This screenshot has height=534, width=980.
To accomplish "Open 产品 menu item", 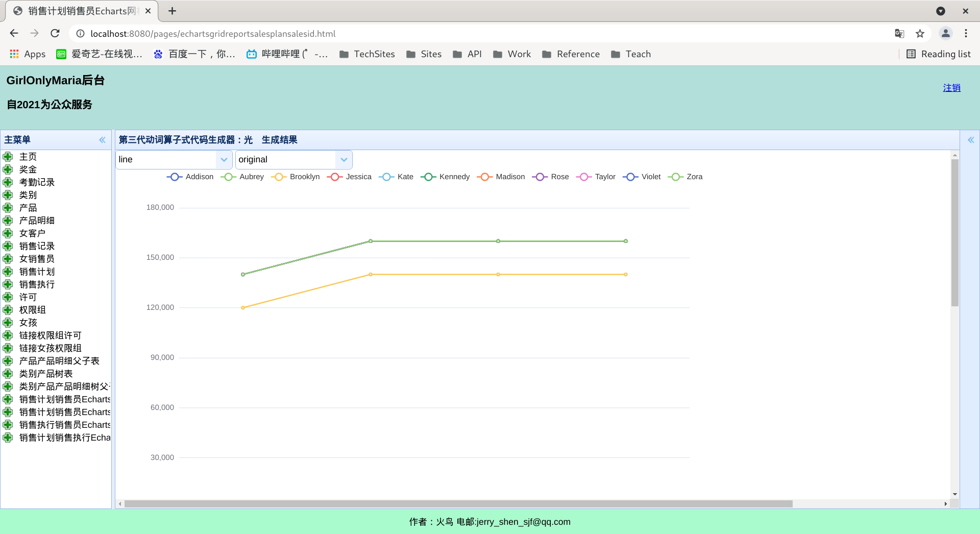I will 28,208.
